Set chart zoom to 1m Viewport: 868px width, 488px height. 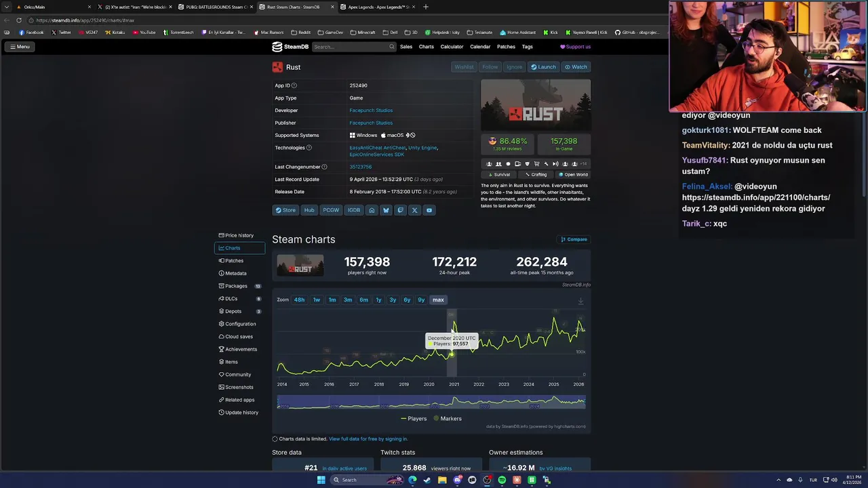[x=332, y=300]
